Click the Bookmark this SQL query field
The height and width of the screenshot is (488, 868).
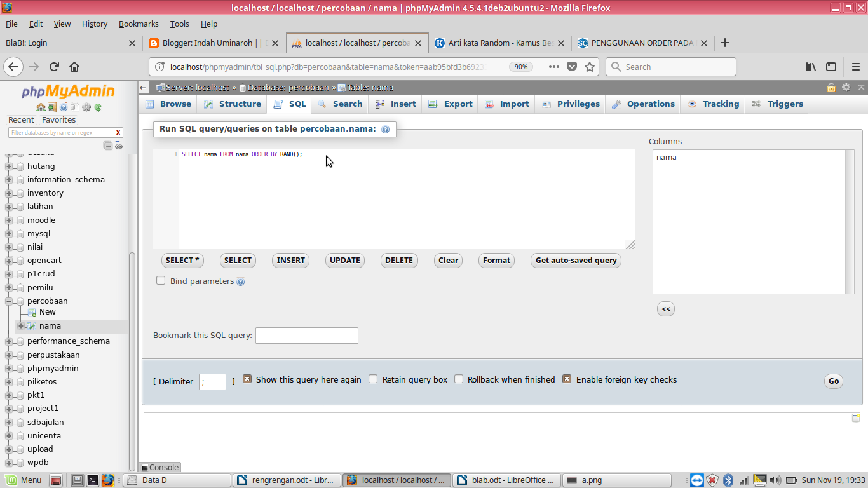click(x=306, y=335)
